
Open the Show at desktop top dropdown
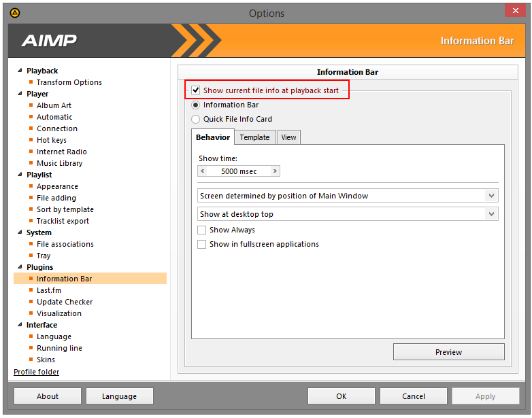pos(348,214)
